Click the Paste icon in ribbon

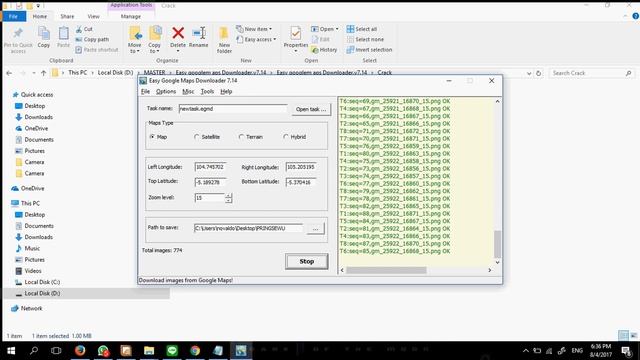pos(63,33)
